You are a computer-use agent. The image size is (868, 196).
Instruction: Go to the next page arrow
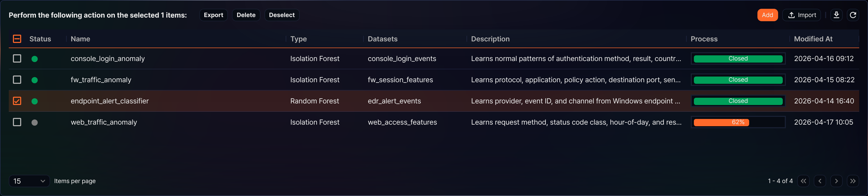tap(836, 181)
